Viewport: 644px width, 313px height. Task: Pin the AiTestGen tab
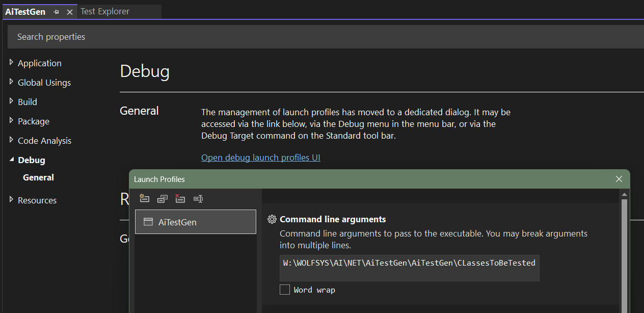click(x=56, y=12)
